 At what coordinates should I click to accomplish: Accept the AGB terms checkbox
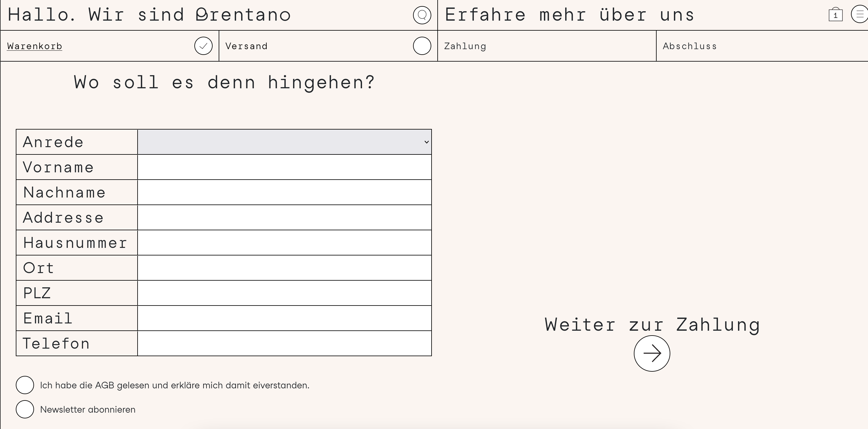pos(25,385)
